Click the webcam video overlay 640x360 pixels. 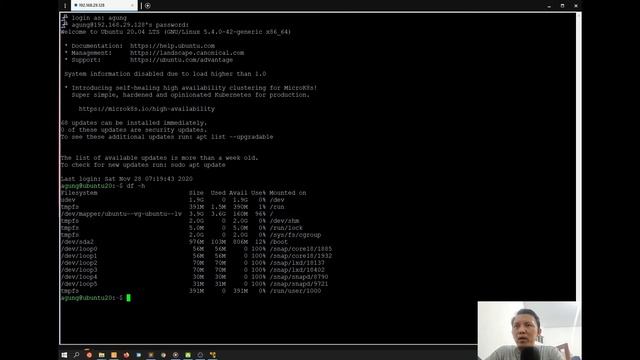[x=529, y=331]
